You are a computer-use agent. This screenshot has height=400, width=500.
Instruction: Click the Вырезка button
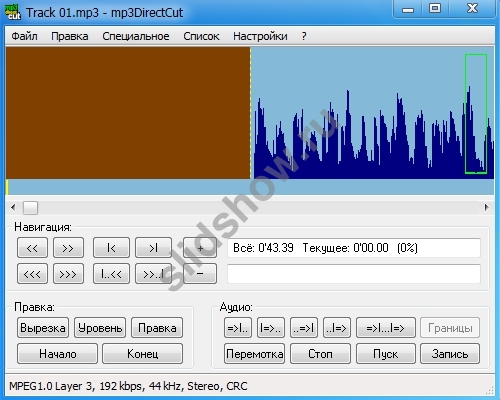43,328
